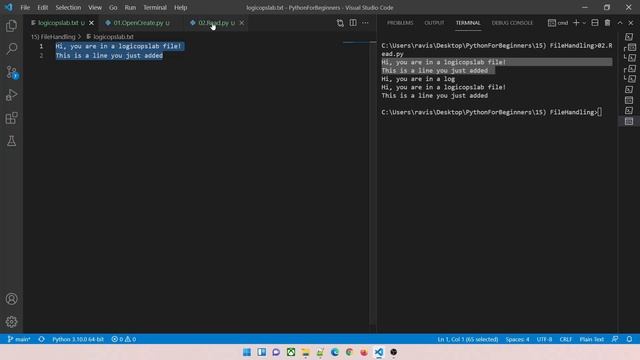Open Microsoft Edge from the taskbar
640x360 pixels.
pos(335,352)
